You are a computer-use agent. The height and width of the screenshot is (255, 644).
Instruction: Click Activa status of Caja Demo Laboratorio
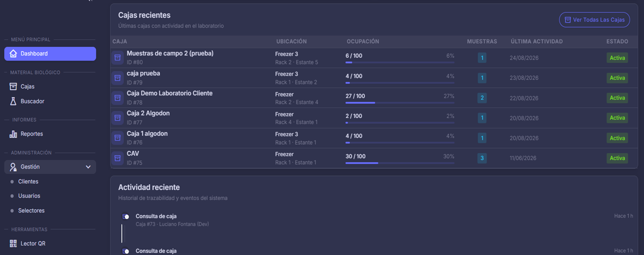617,98
